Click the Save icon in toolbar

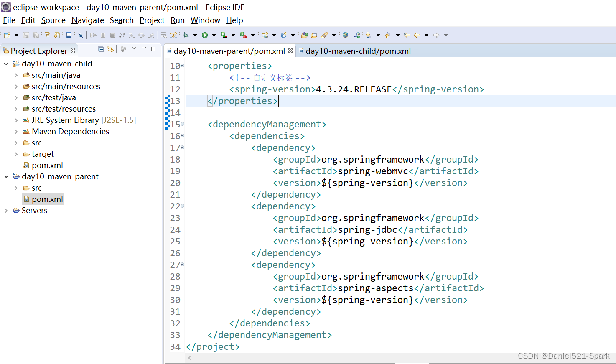tap(26, 35)
